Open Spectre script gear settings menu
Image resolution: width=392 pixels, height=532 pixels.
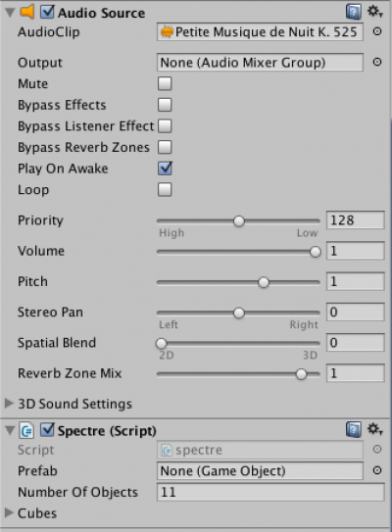pyautogui.click(x=374, y=429)
